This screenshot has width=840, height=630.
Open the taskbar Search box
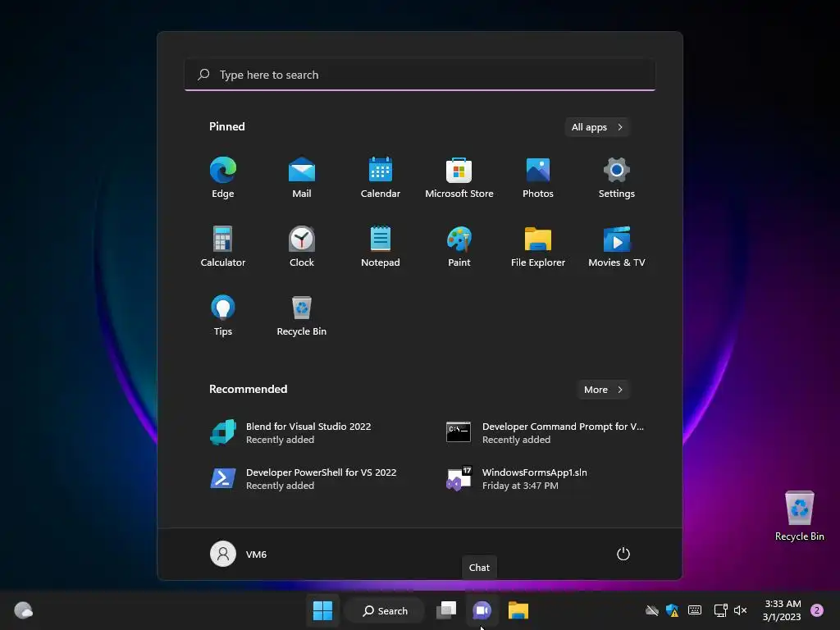pos(385,610)
